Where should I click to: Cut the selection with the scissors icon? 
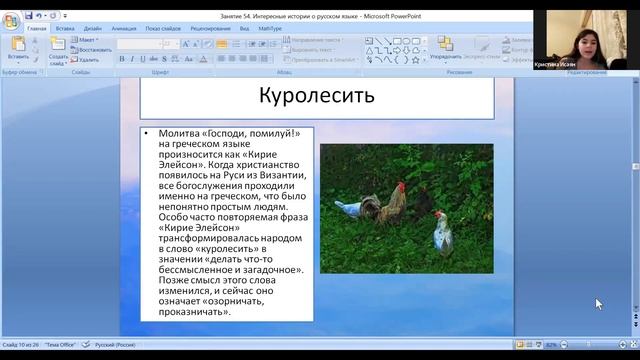pos(35,40)
